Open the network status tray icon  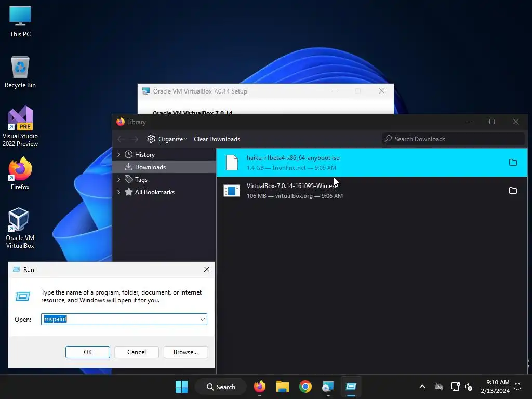(455, 387)
